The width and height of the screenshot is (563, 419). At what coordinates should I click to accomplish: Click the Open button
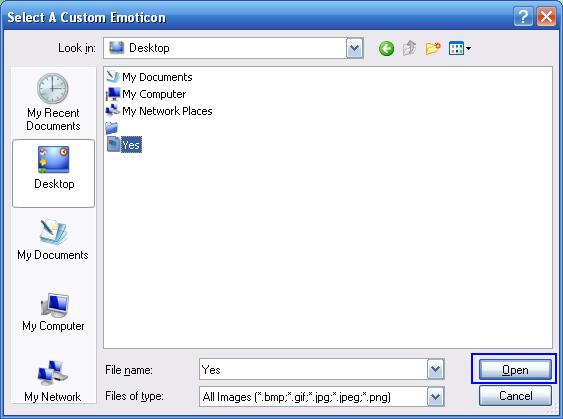pyautogui.click(x=515, y=369)
